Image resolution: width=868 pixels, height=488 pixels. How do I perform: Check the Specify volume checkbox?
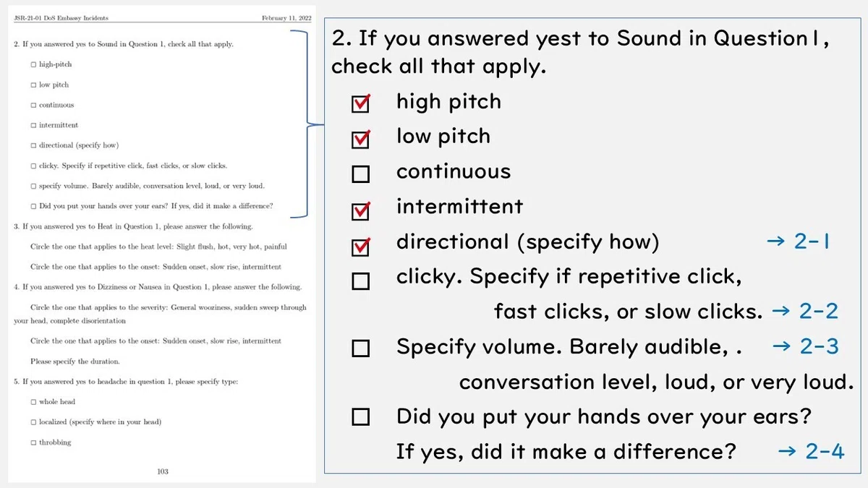[x=360, y=348]
